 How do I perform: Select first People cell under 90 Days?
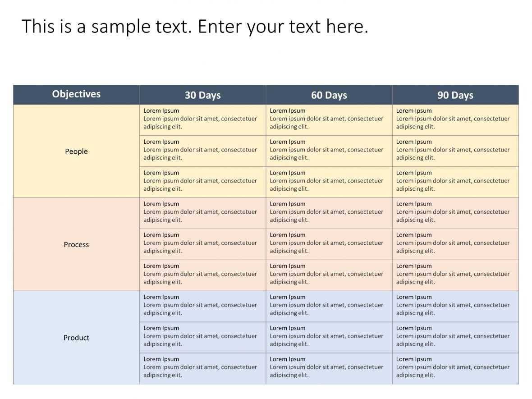coord(455,120)
